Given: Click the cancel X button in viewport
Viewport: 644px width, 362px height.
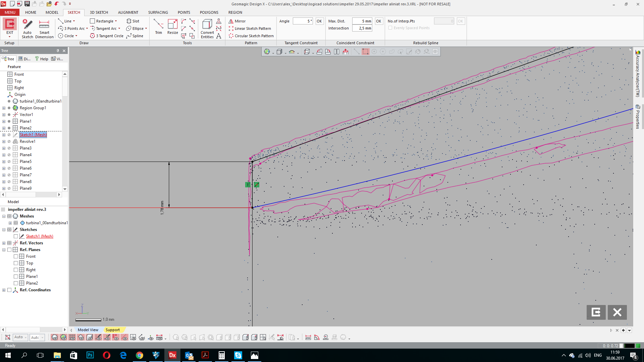Looking at the screenshot, I should coord(617,312).
